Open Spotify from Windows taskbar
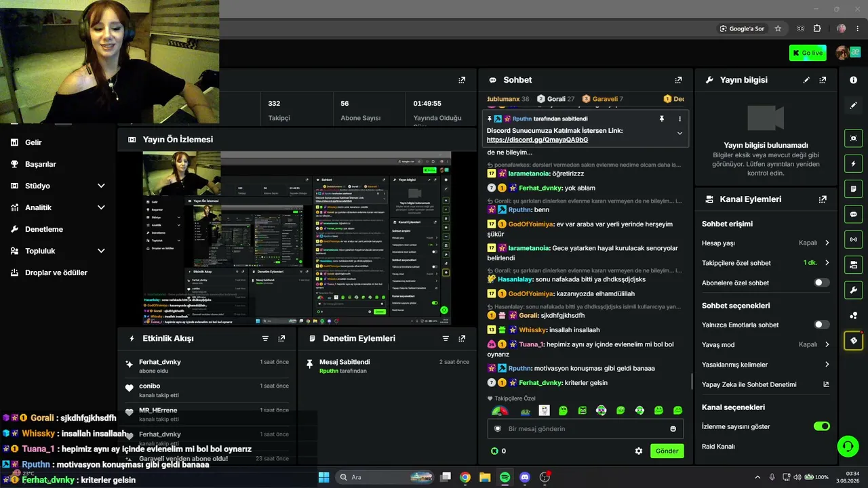868x488 pixels. [x=505, y=477]
